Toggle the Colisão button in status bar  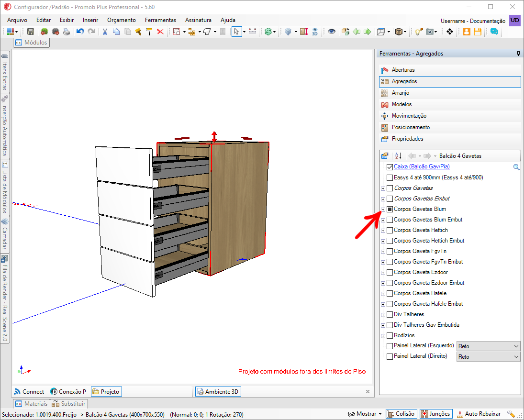coord(401,414)
